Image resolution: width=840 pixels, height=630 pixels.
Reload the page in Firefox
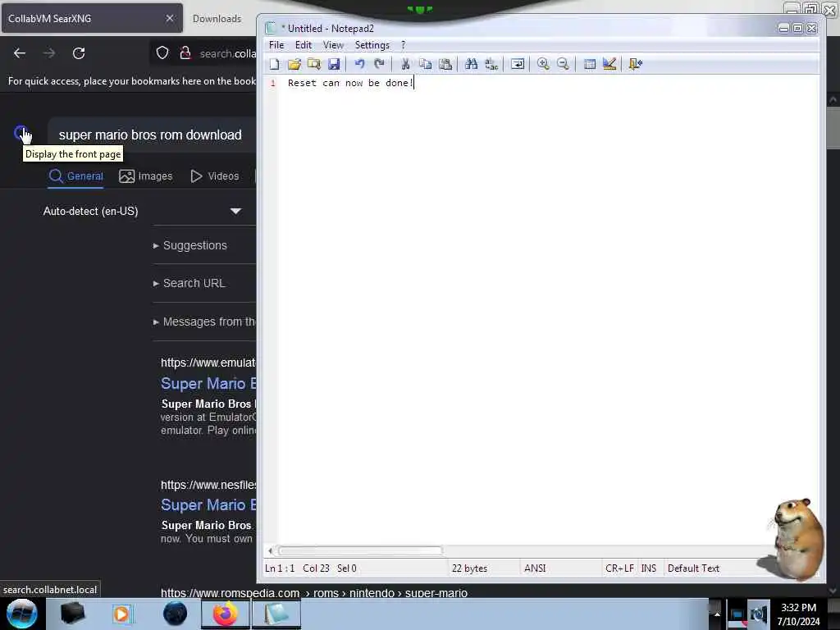click(x=79, y=53)
